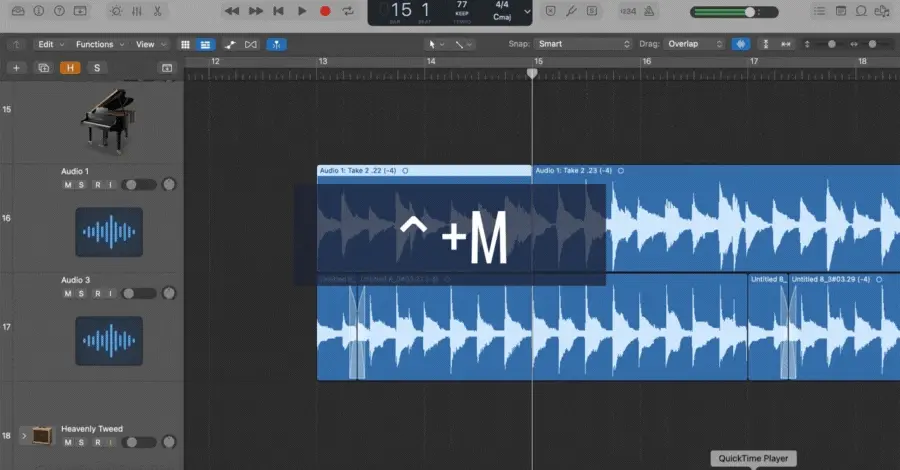Open left-click Pointer tool menu
The height and width of the screenshot is (470, 900).
(x=436, y=44)
